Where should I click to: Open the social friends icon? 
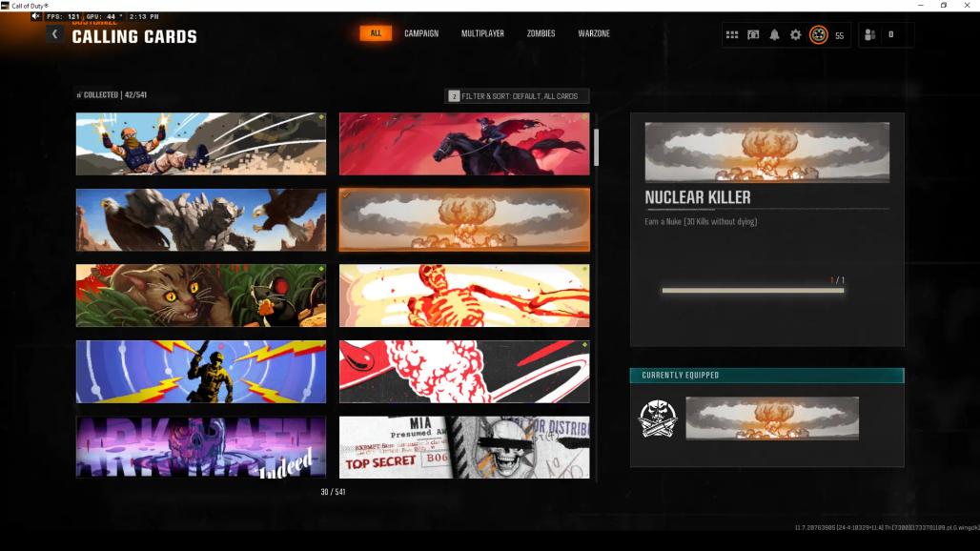[x=869, y=35]
